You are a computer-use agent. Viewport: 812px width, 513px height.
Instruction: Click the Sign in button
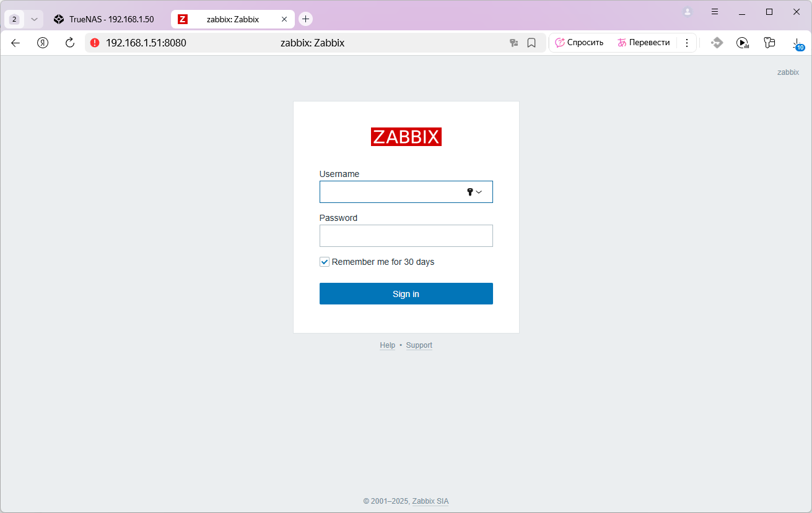tap(406, 294)
